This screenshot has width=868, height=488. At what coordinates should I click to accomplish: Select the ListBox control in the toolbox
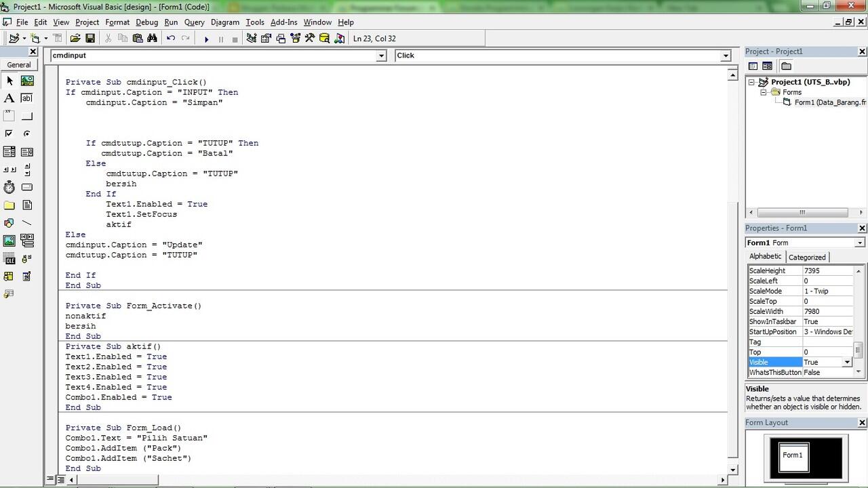pyautogui.click(x=27, y=152)
